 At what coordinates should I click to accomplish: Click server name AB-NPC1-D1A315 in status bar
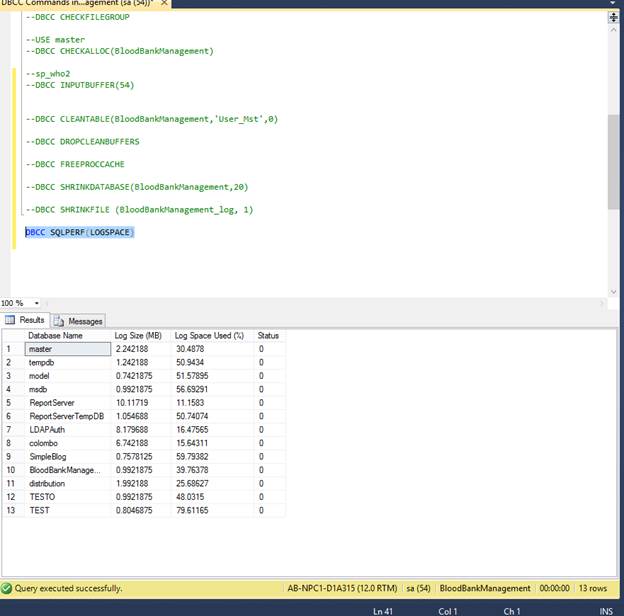point(342,588)
